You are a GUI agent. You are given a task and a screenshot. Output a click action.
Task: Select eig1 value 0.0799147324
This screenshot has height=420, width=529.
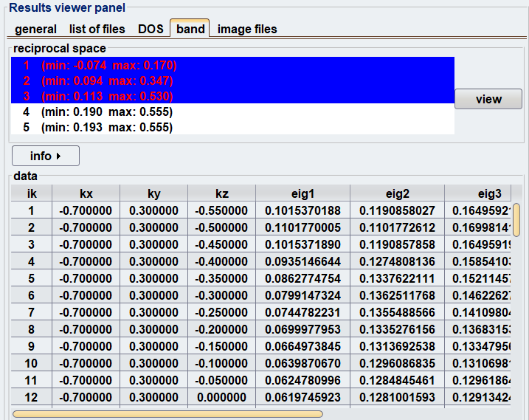(302, 295)
